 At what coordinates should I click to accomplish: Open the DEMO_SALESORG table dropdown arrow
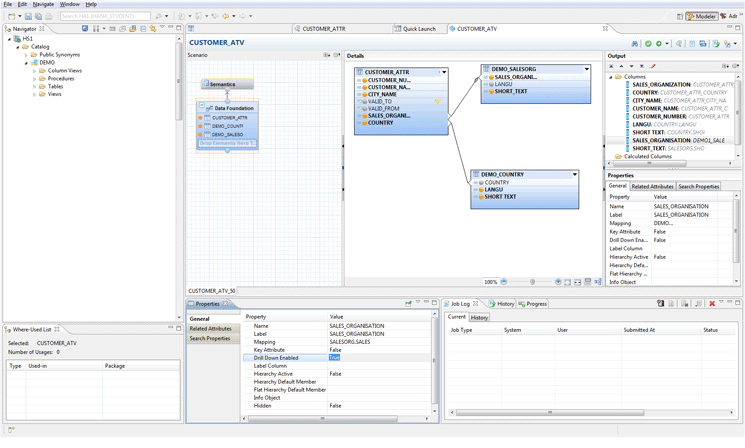(x=587, y=70)
